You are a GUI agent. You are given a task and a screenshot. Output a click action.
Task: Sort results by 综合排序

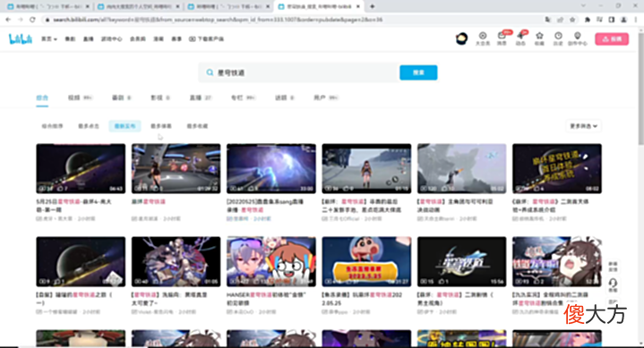pyautogui.click(x=52, y=126)
